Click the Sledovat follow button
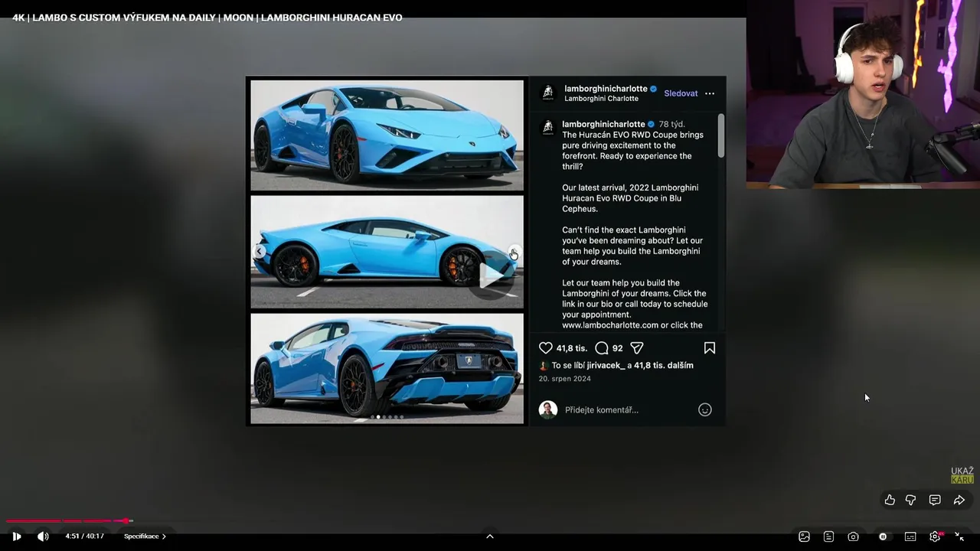The image size is (980, 551). pyautogui.click(x=681, y=93)
